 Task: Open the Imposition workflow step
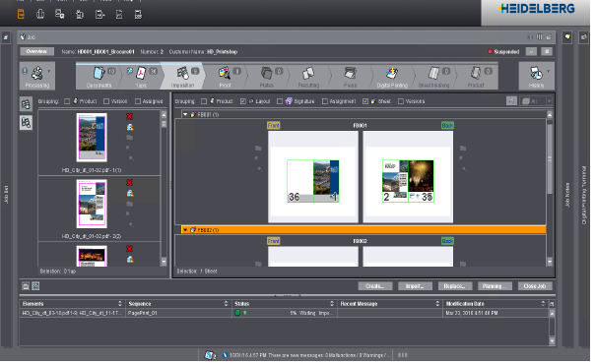pyautogui.click(x=182, y=76)
